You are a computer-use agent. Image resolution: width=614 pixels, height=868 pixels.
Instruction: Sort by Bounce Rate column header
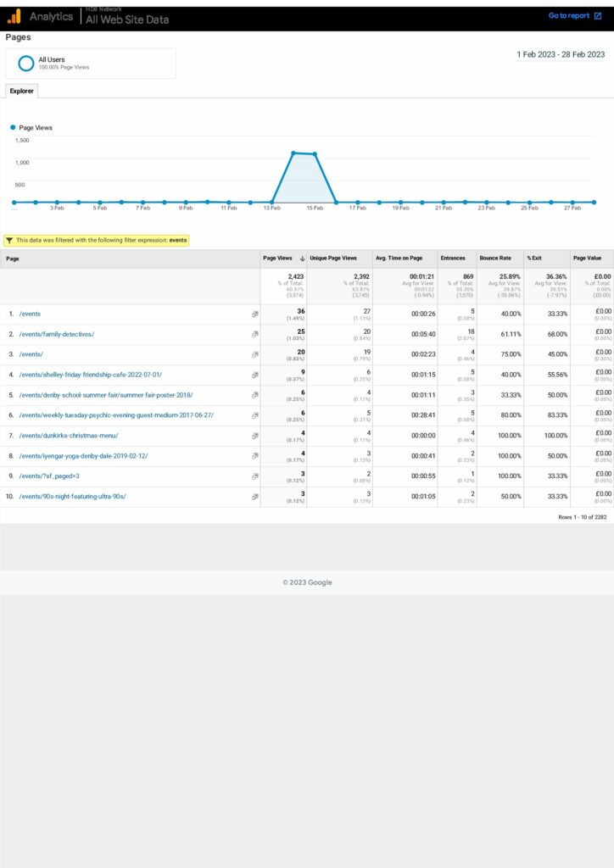pos(496,259)
